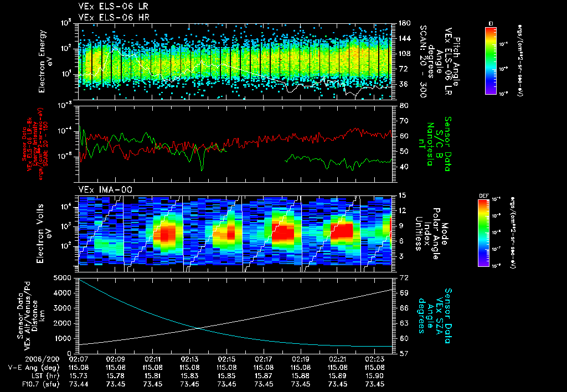Click the 02:17 time tick label

[264, 359]
